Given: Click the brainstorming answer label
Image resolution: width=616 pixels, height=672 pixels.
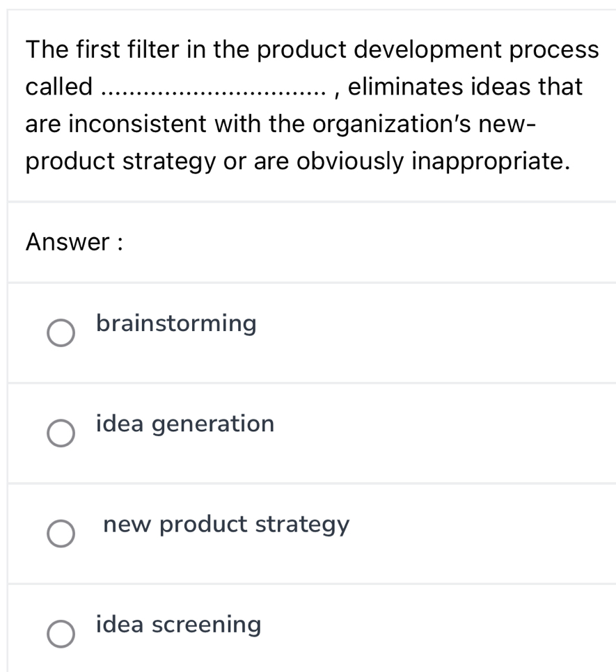Looking at the screenshot, I should [176, 323].
